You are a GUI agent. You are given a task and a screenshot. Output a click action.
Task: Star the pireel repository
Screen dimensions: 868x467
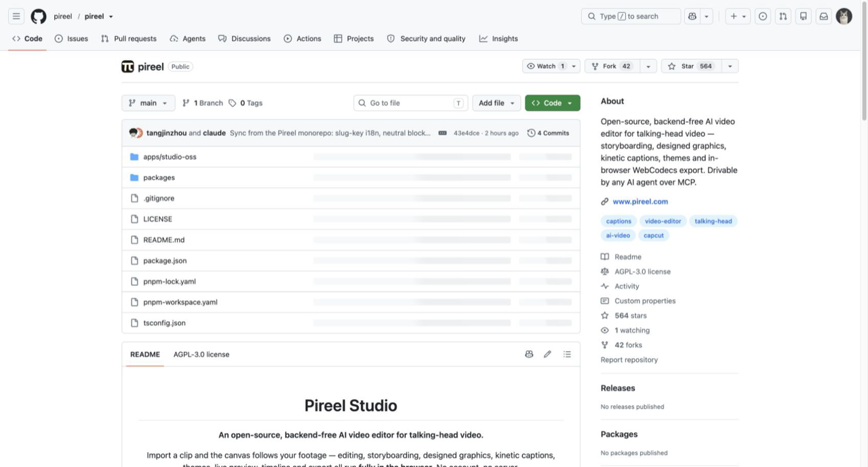(x=690, y=66)
